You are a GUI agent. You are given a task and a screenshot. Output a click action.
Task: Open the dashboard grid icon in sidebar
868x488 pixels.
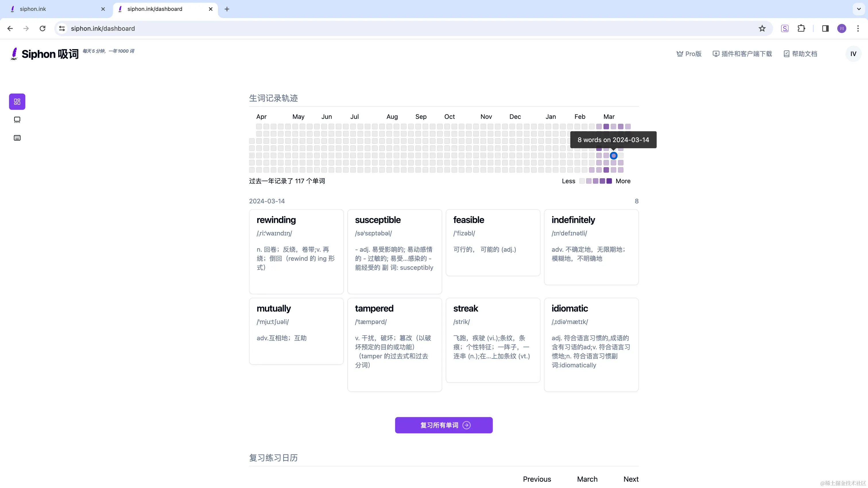[17, 102]
